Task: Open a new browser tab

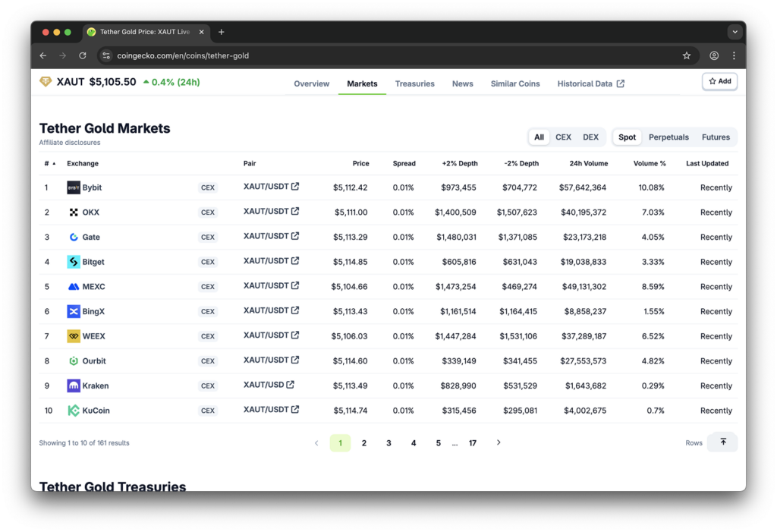Action: tap(222, 32)
